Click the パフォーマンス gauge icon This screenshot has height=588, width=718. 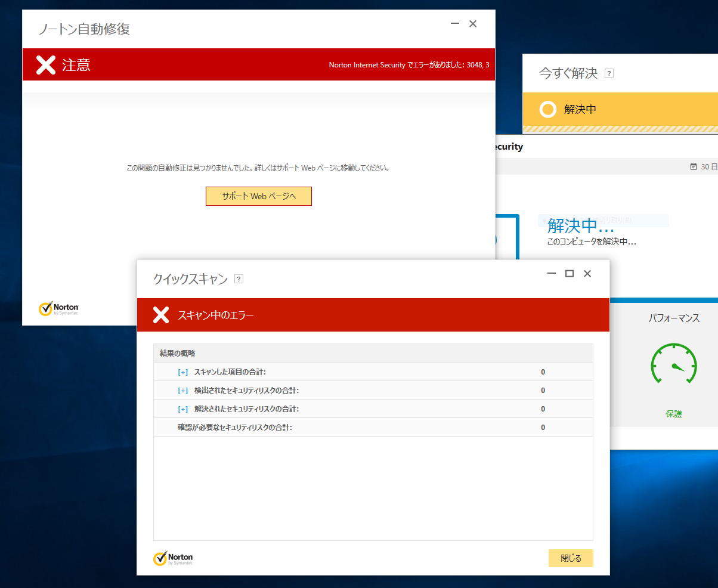[x=673, y=364]
